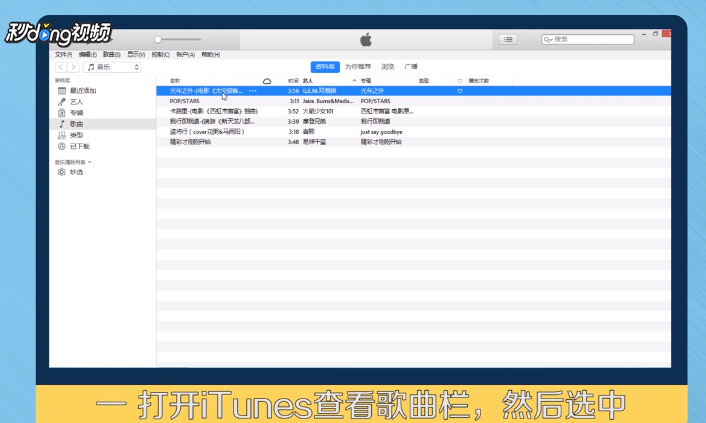
Task: Select the 卡路里 song row
Action: [413, 111]
